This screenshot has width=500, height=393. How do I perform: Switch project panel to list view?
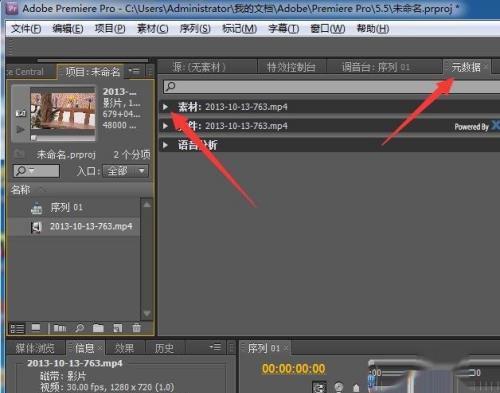[x=17, y=329]
